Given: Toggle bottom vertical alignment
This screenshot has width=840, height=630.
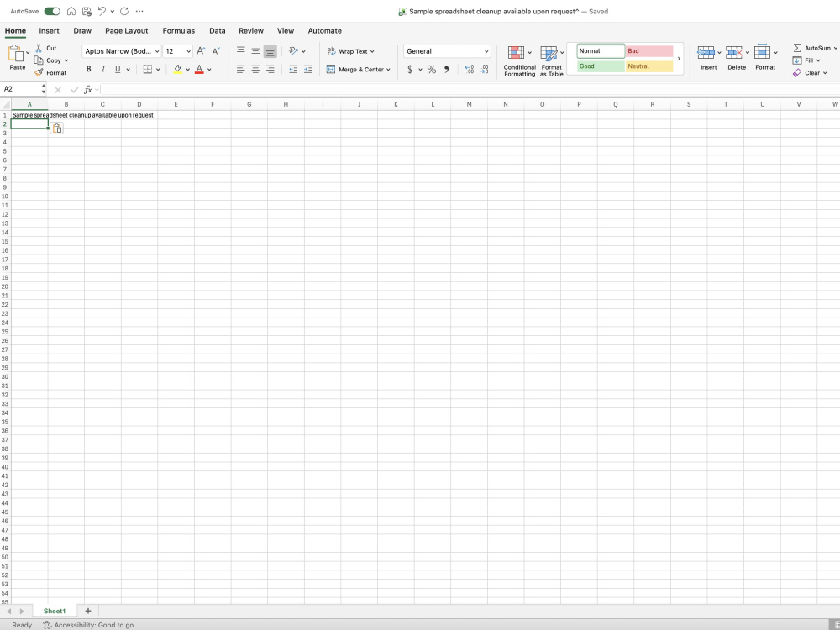Looking at the screenshot, I should click(x=270, y=51).
